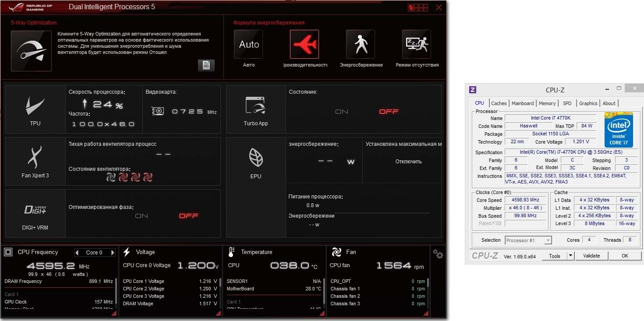Expand the Fan panel corner arrow
Viewport: 644px width, 321px height.
pyautogui.click(x=426, y=313)
